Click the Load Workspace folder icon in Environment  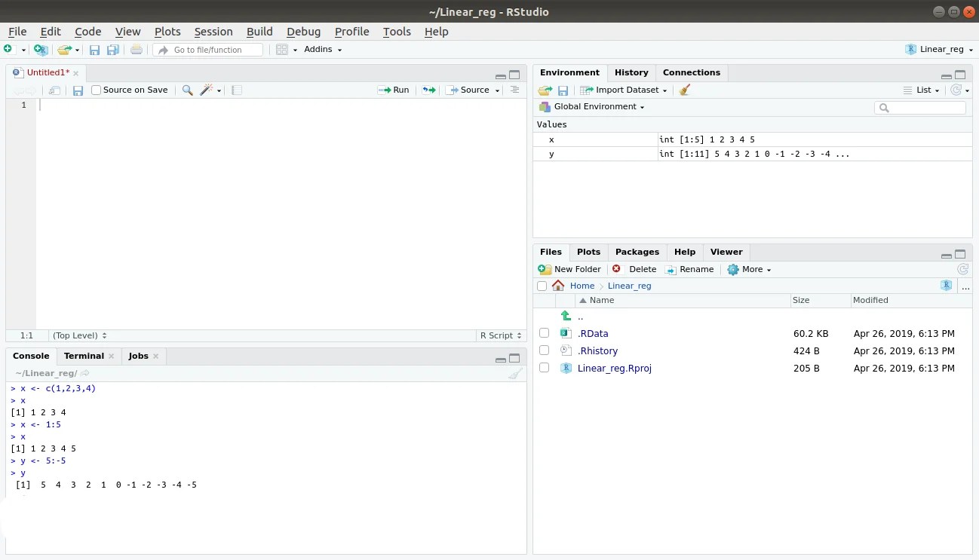[545, 90]
